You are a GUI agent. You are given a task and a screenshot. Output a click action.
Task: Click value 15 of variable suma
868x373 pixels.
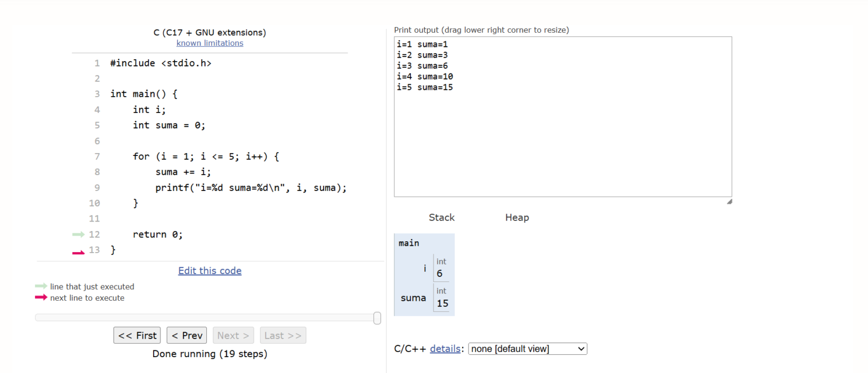tap(442, 303)
